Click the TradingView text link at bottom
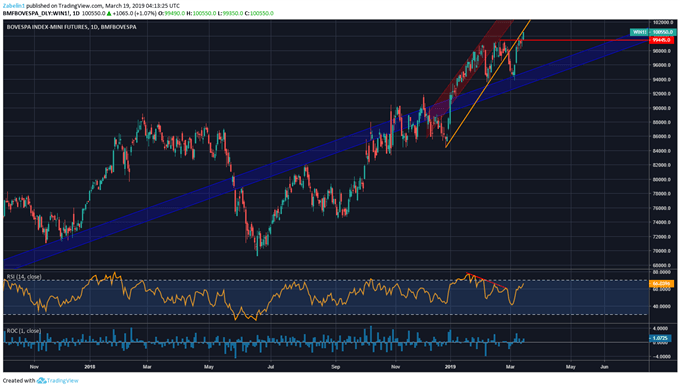680x388 pixels. [x=62, y=381]
